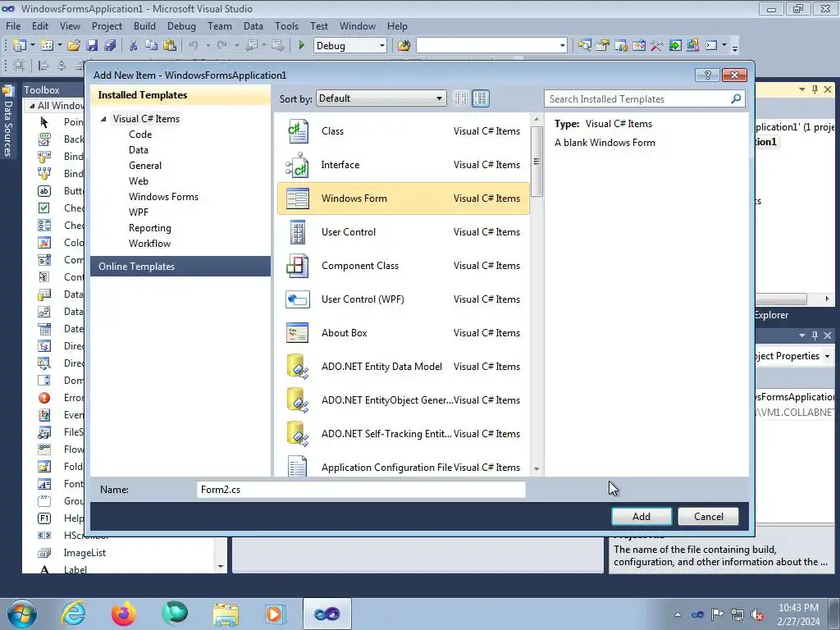Click the template list scroll down arrow
The height and width of the screenshot is (630, 840).
[536, 469]
